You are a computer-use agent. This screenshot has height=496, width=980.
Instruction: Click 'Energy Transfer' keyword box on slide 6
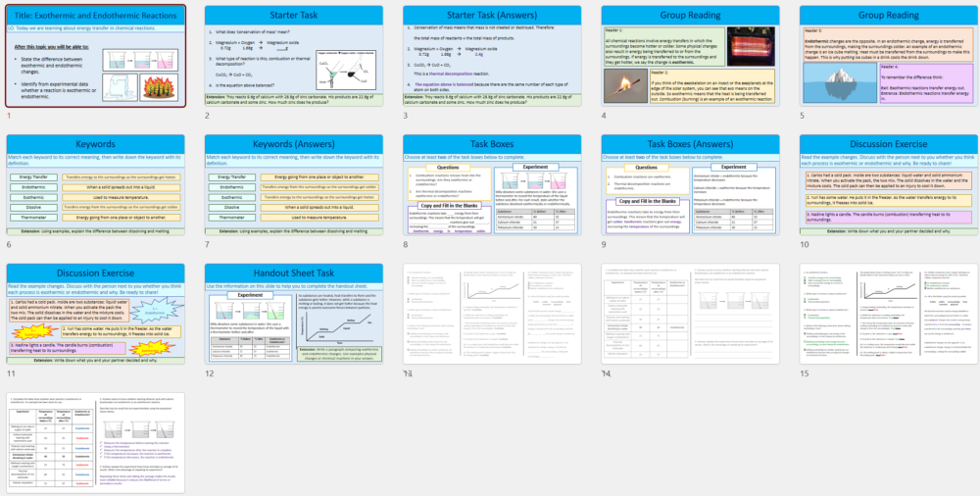[33, 177]
